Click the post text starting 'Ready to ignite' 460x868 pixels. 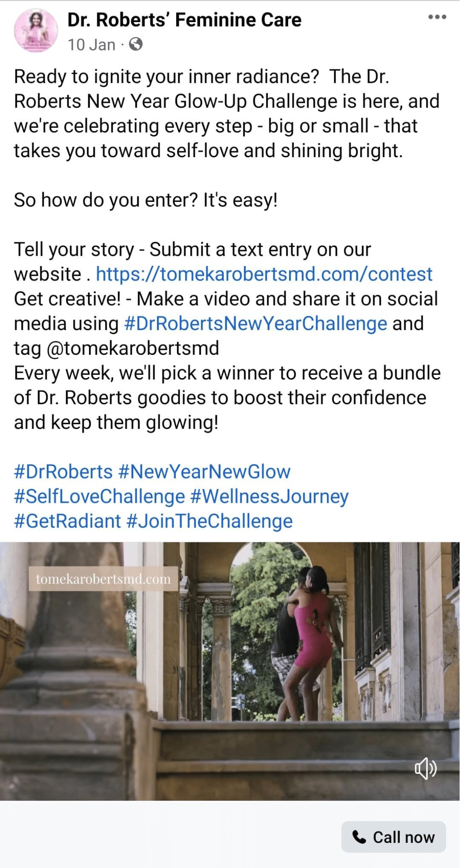coord(227,113)
